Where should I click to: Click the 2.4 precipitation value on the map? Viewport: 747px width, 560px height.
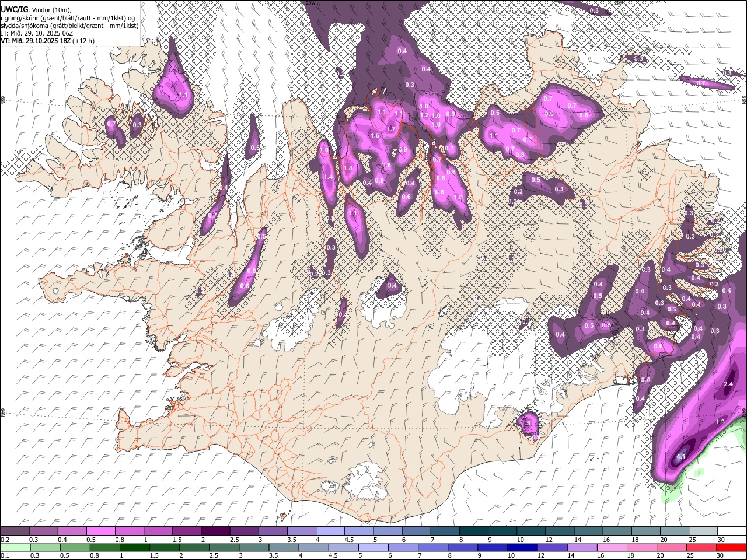click(728, 384)
